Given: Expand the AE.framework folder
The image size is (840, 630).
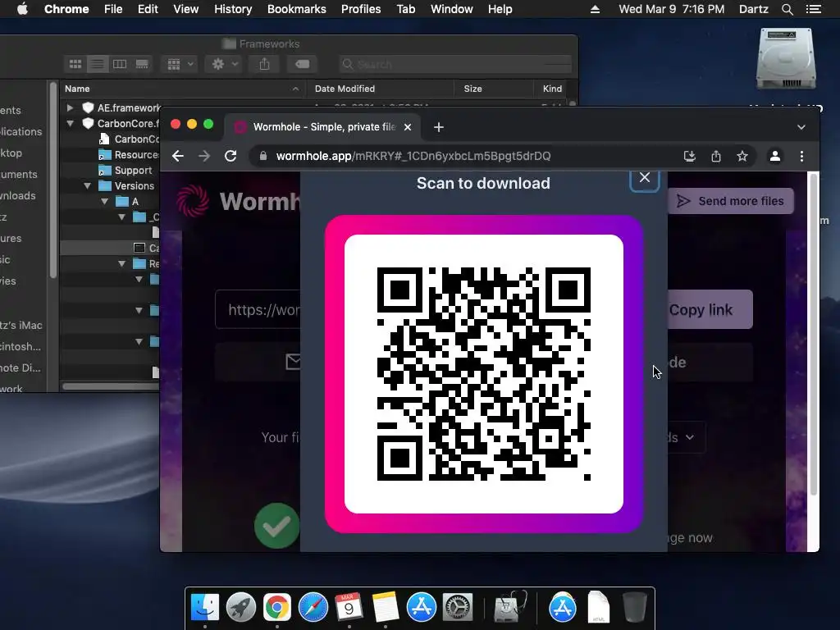Looking at the screenshot, I should tap(70, 107).
